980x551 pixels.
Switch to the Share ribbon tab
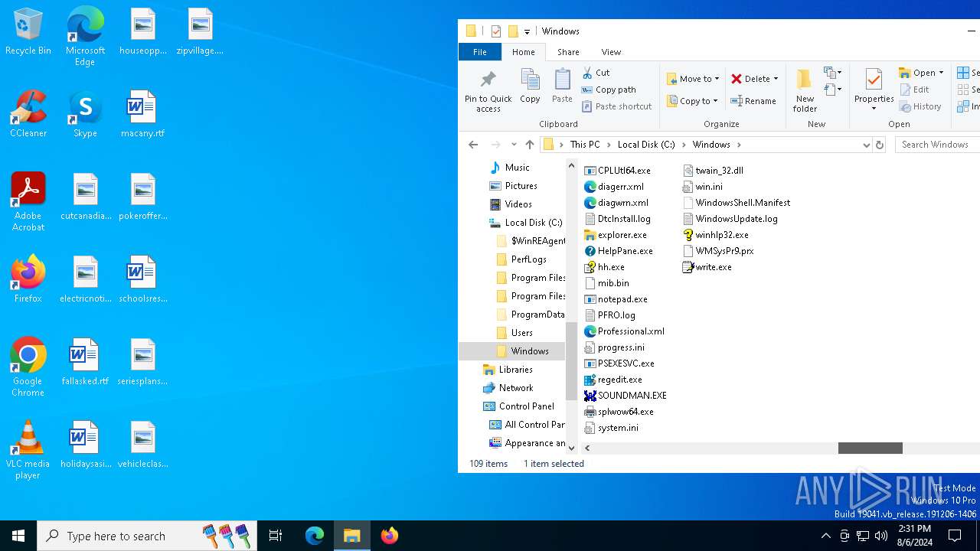click(x=568, y=52)
